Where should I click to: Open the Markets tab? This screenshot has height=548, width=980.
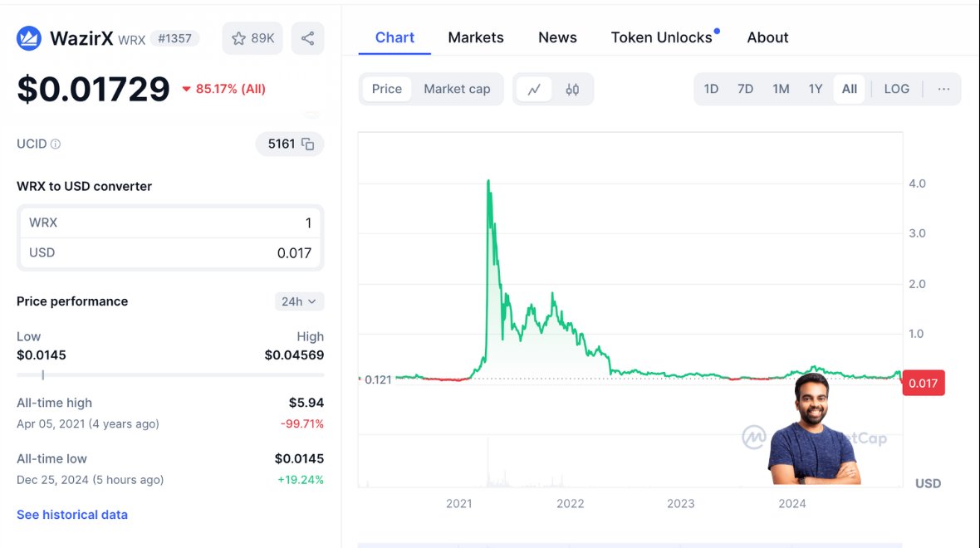(x=476, y=37)
